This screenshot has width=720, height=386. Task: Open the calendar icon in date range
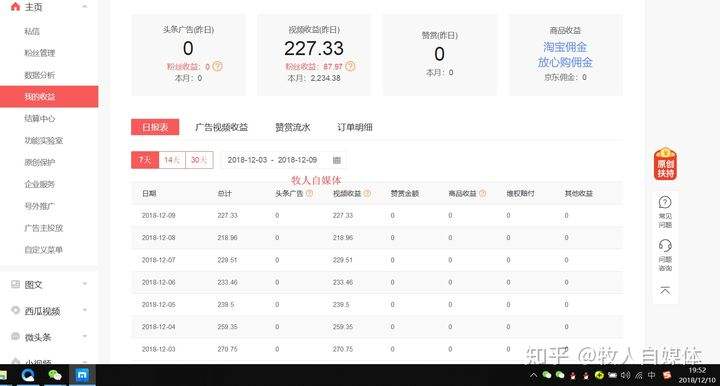337,160
